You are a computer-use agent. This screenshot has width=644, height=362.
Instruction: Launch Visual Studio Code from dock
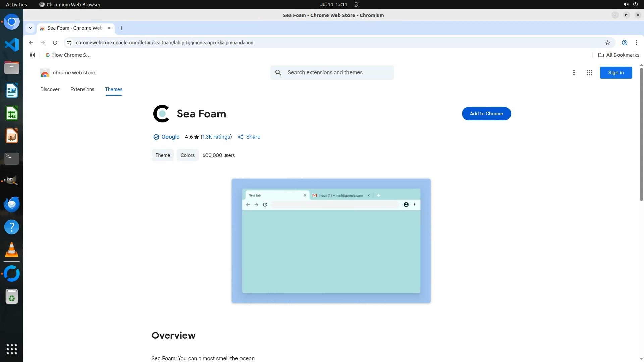click(x=12, y=45)
